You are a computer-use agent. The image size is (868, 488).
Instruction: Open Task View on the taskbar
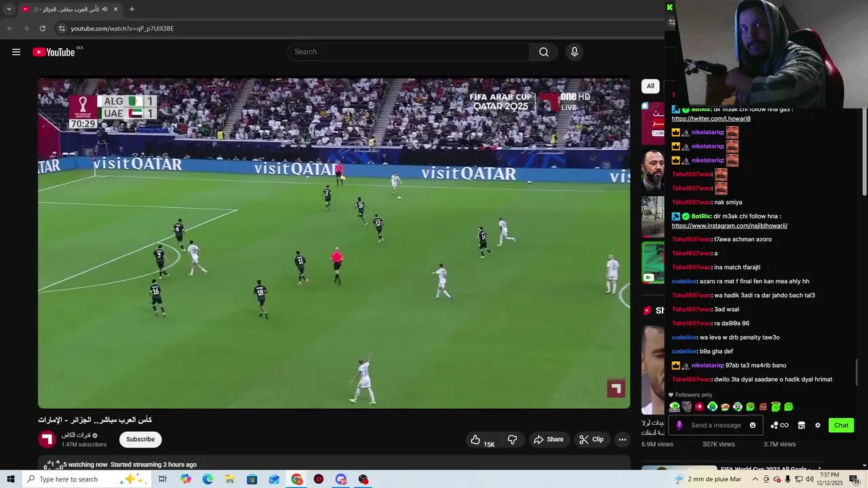(163, 479)
